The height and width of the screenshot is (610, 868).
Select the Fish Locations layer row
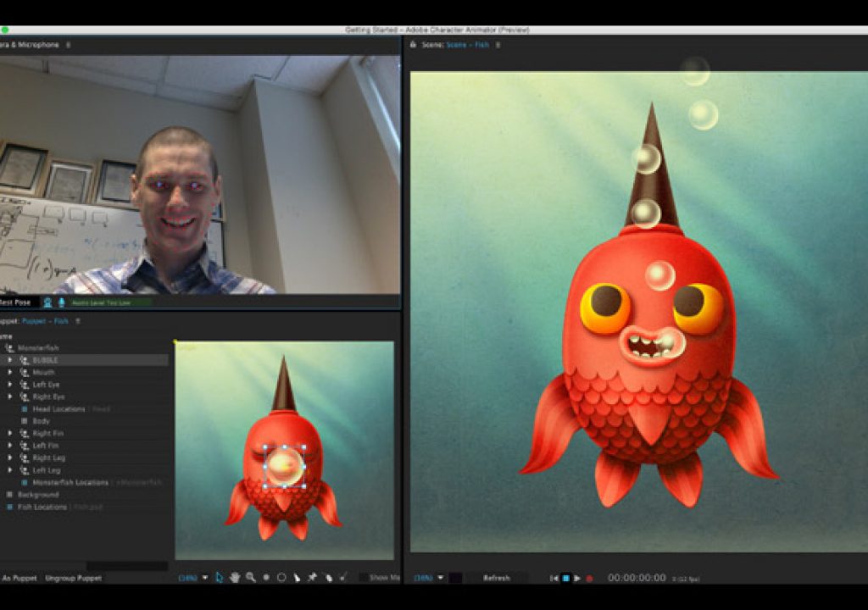[x=84, y=507]
